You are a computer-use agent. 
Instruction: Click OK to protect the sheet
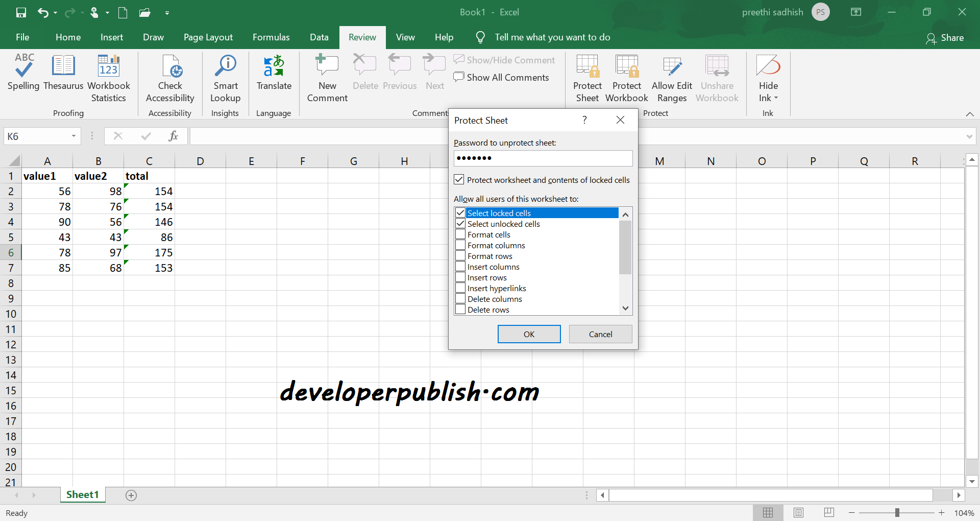click(x=529, y=334)
